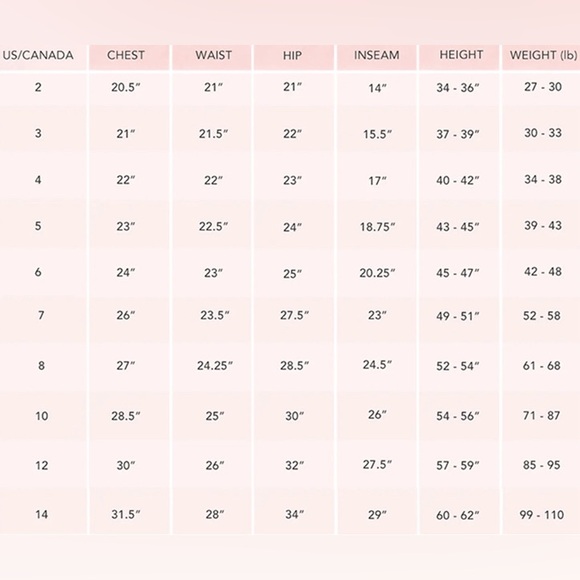Click inseam value 20.25" for size 6
580x580 pixels.
click(x=377, y=273)
